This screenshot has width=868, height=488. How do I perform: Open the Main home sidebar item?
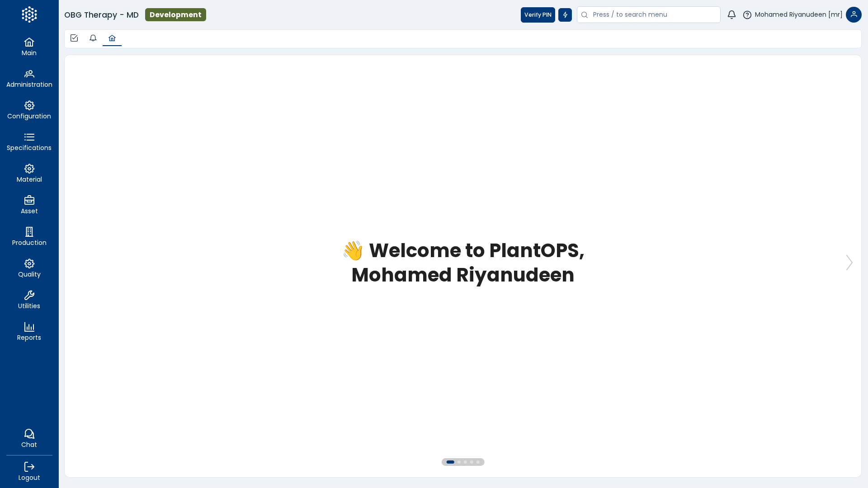pos(29,47)
